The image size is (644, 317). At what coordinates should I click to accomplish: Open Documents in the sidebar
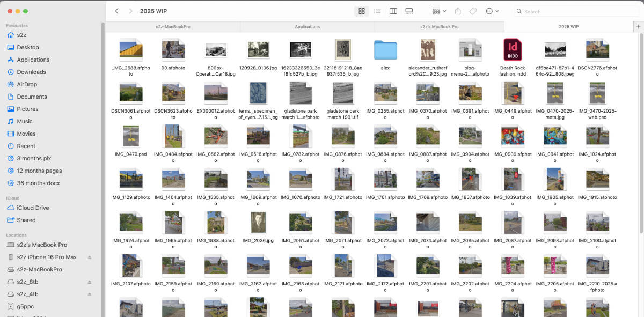pos(32,97)
